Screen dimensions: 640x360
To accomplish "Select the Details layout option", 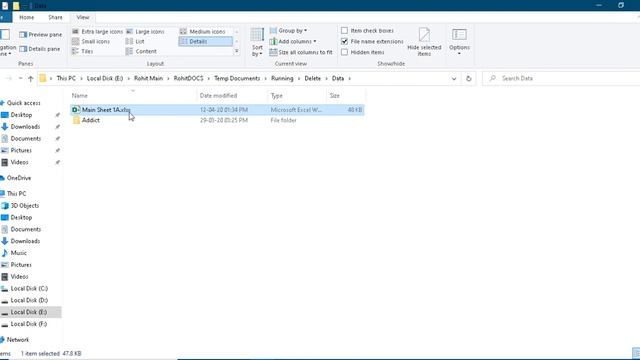I will pos(205,41).
